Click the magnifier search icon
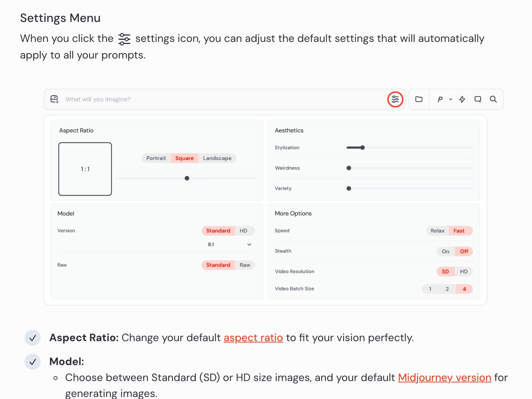532x399 pixels. tap(493, 99)
